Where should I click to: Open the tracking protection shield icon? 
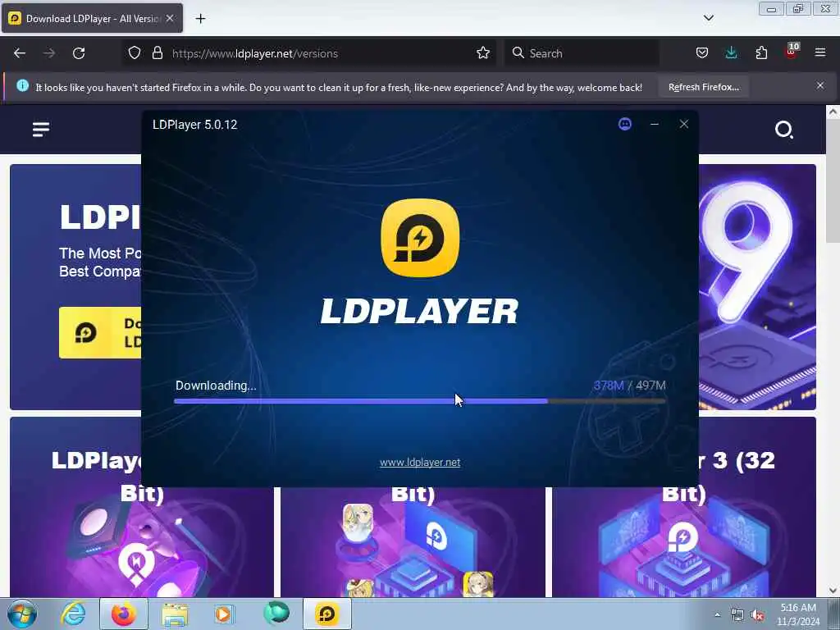coord(135,53)
